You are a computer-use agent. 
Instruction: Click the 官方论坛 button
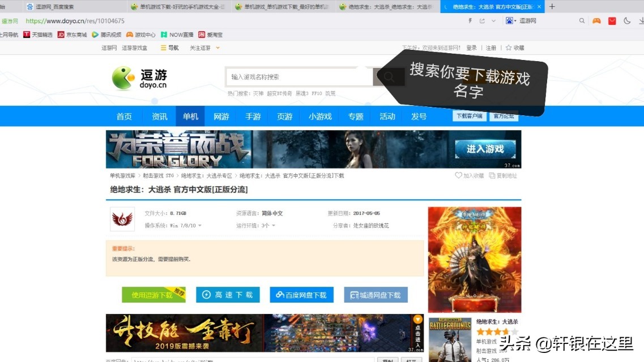coord(504,116)
